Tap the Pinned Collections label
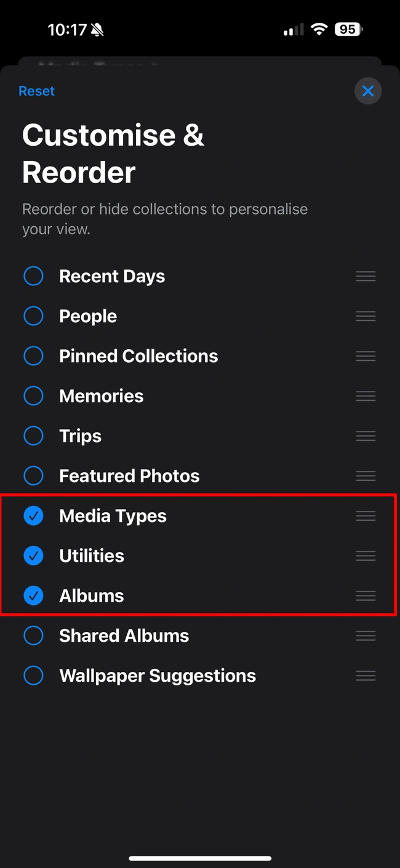Screen dimensions: 400x868 (x=138, y=356)
